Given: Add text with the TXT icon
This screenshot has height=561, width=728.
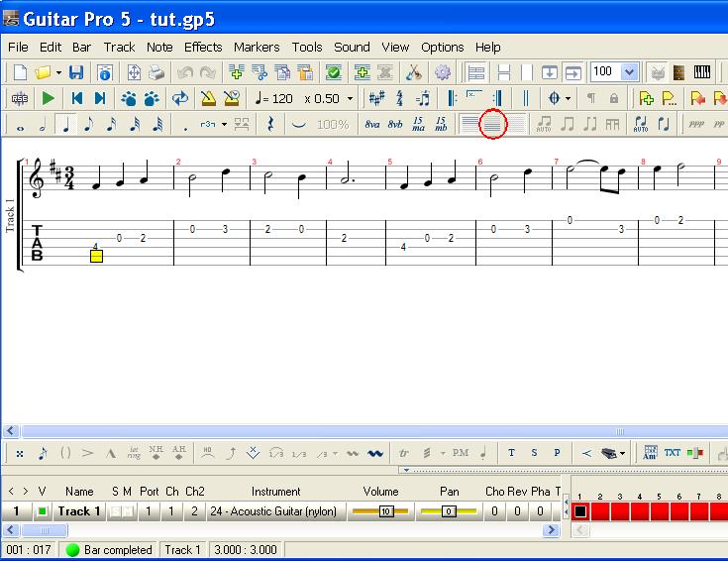Looking at the screenshot, I should pyautogui.click(x=673, y=453).
